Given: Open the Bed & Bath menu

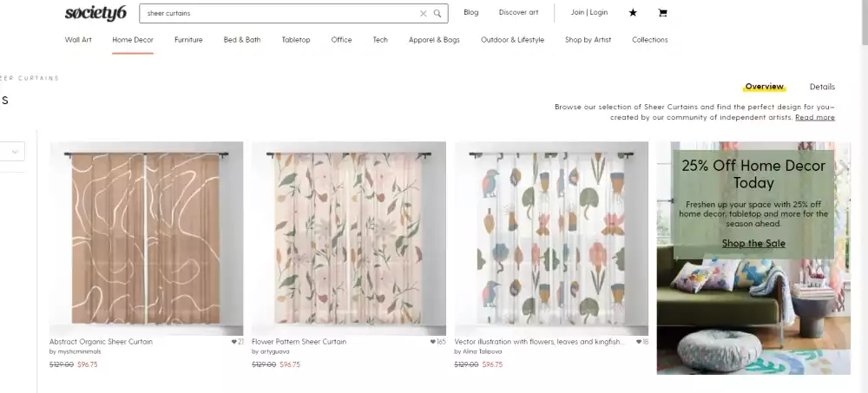Looking at the screenshot, I should (x=242, y=40).
